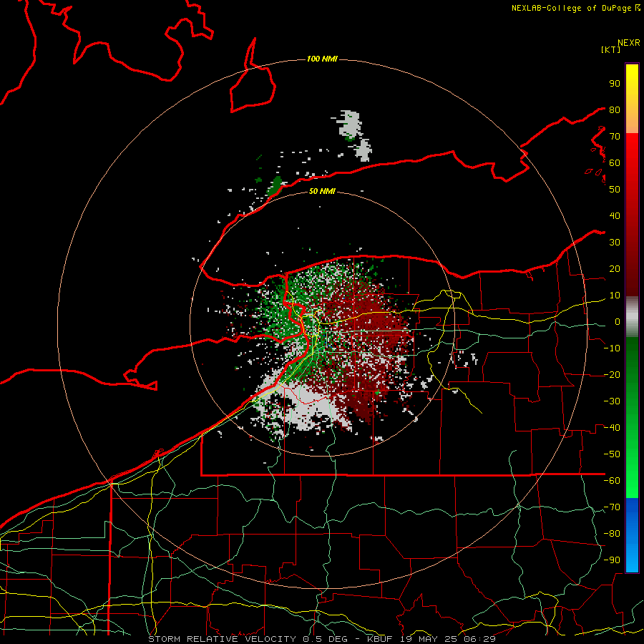Click the 06:29 timestamp in caption
The width and height of the screenshot is (644, 644).
(x=479, y=639)
